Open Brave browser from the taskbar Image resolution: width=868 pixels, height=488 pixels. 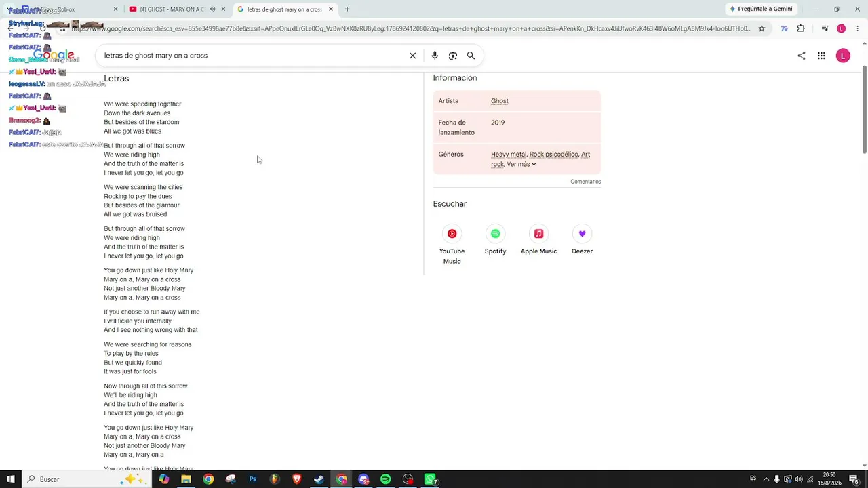coord(296,479)
